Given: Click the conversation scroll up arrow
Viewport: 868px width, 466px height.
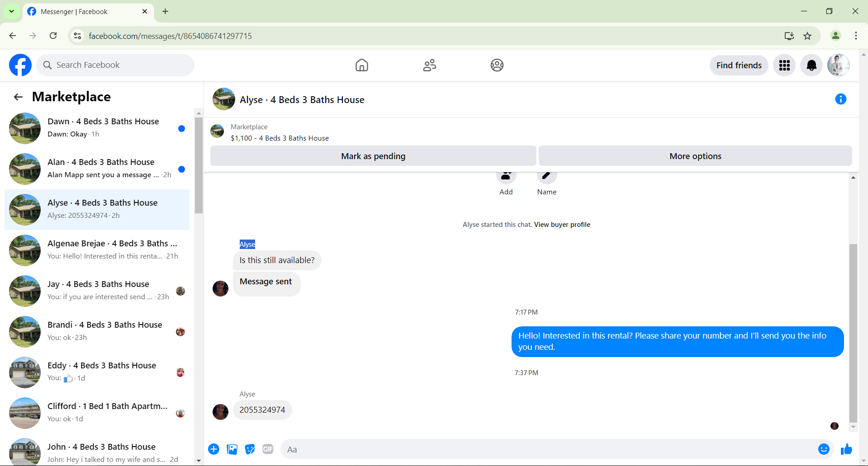Looking at the screenshot, I should [853, 178].
